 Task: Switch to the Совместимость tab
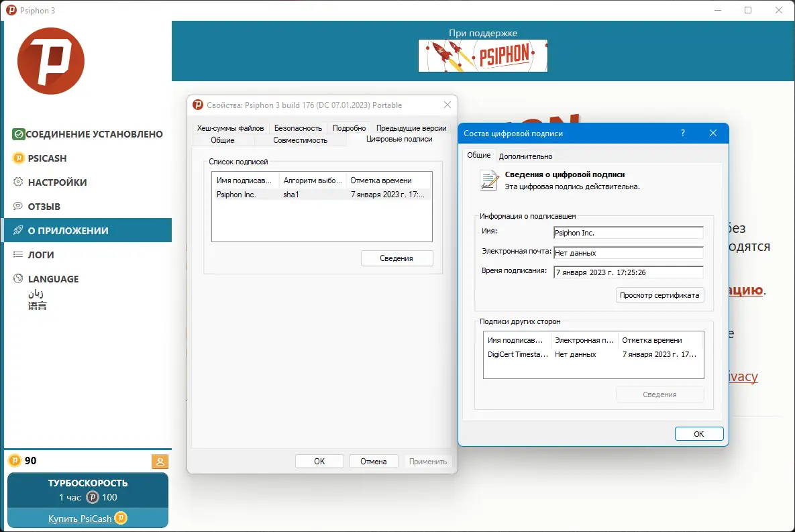click(300, 140)
